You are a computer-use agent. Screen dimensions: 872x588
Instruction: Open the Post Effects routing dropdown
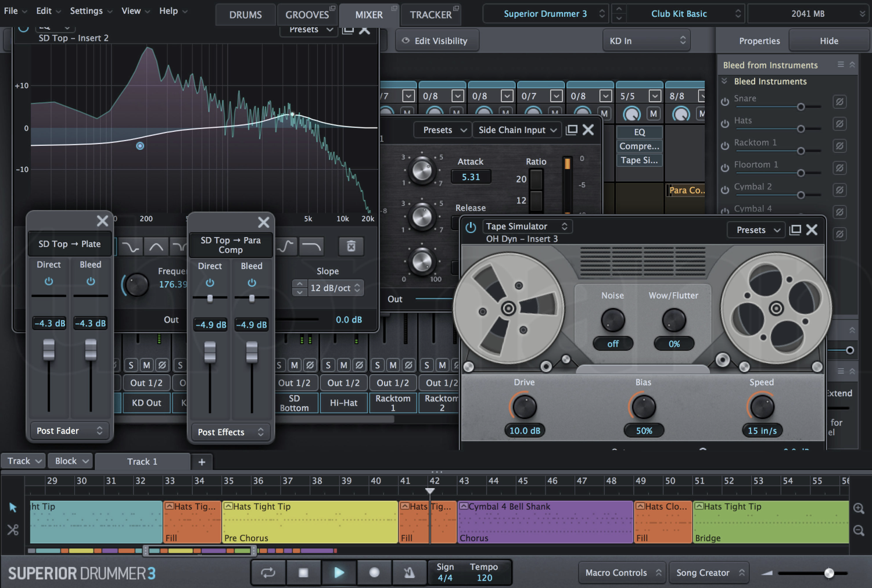pos(230,432)
